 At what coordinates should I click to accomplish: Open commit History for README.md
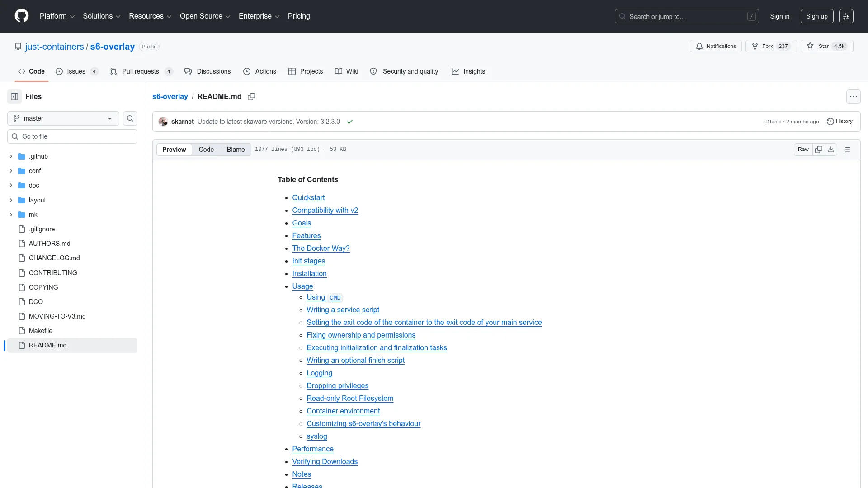(x=840, y=122)
